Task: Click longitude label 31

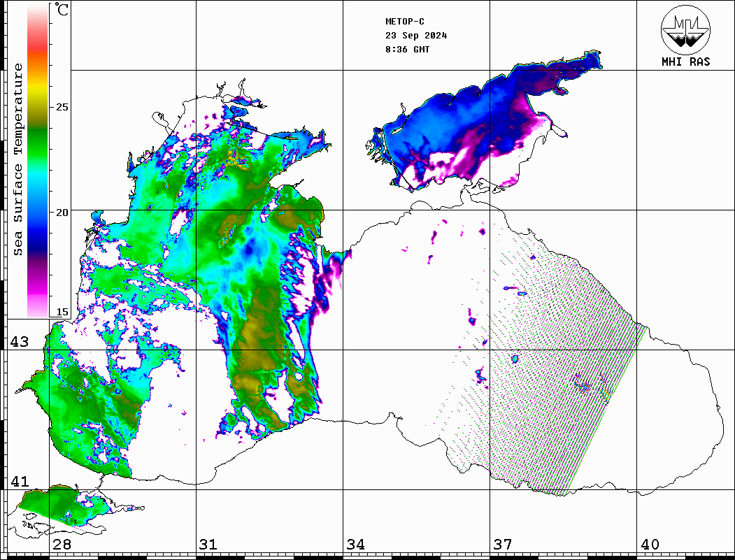Action: [208, 545]
